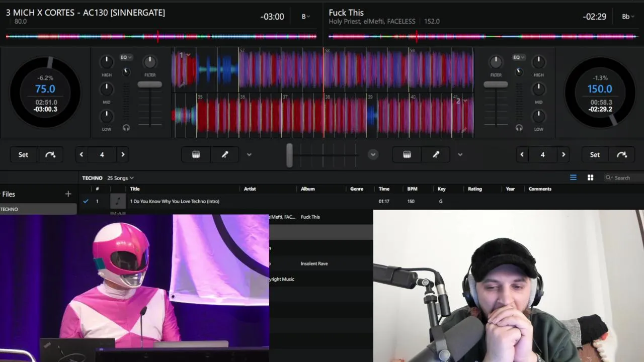
Task: Click the deck 2 jump-to-cue arrow icon
Action: coord(622,154)
